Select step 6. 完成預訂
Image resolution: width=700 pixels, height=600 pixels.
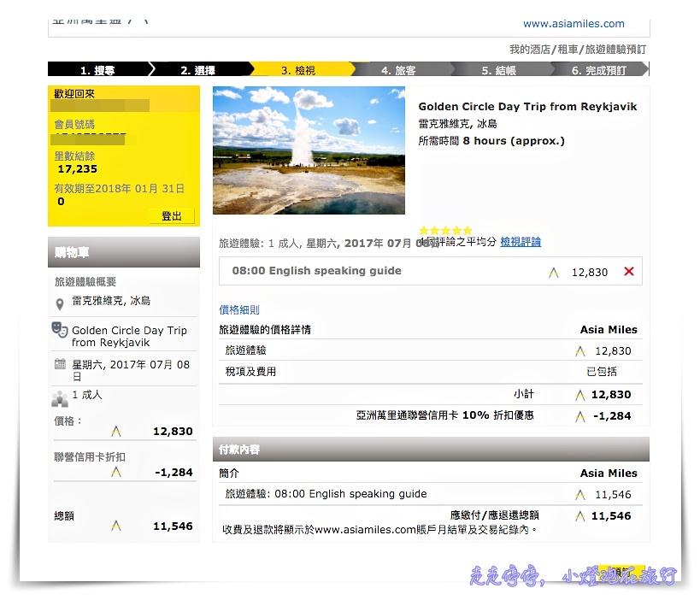(x=599, y=69)
